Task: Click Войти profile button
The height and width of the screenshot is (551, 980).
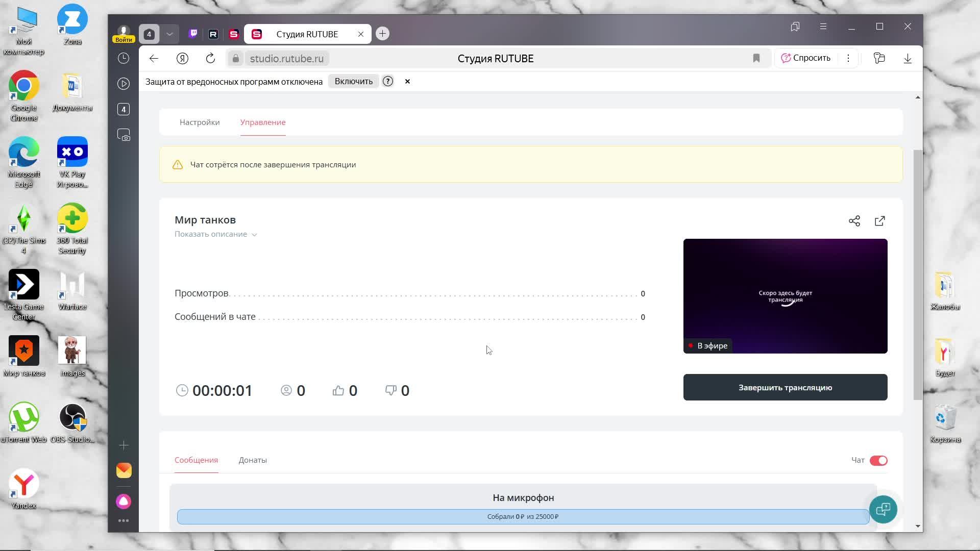Action: [124, 35]
